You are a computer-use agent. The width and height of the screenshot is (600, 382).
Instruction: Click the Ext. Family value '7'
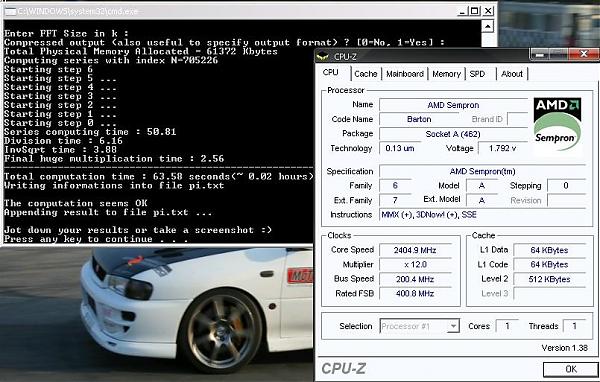(x=395, y=200)
